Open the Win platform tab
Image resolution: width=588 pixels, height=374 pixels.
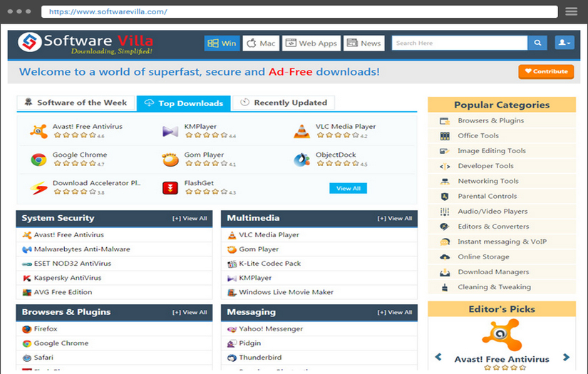[222, 43]
